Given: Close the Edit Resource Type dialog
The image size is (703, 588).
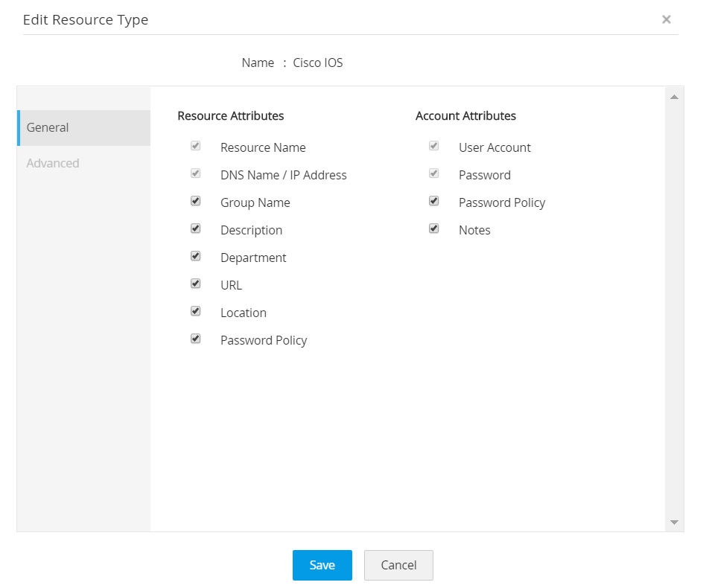Looking at the screenshot, I should (x=667, y=19).
